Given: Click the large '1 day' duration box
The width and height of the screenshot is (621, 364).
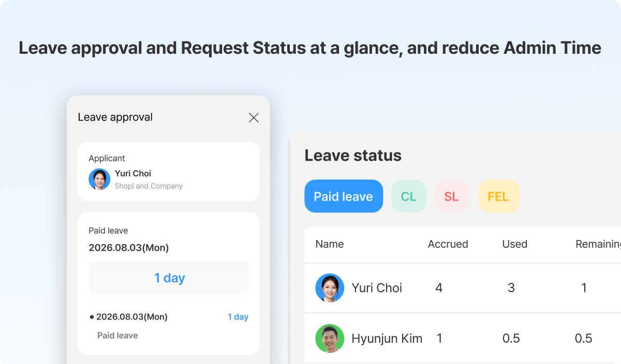Looking at the screenshot, I should point(169,278).
